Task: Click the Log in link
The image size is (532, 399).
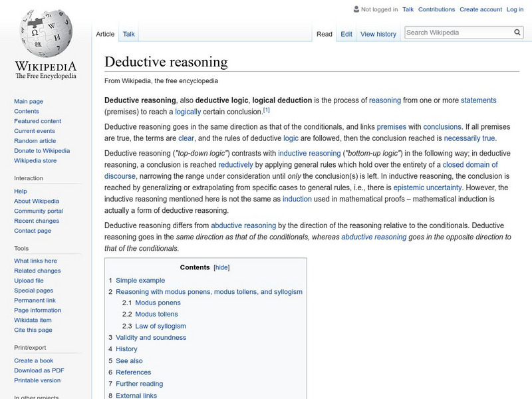Action: click(515, 9)
